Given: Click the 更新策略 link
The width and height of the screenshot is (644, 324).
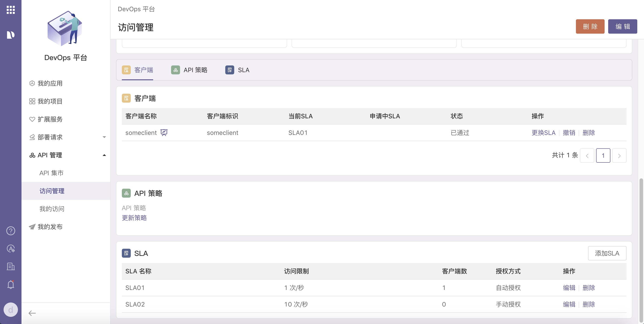Looking at the screenshot, I should [x=134, y=218].
